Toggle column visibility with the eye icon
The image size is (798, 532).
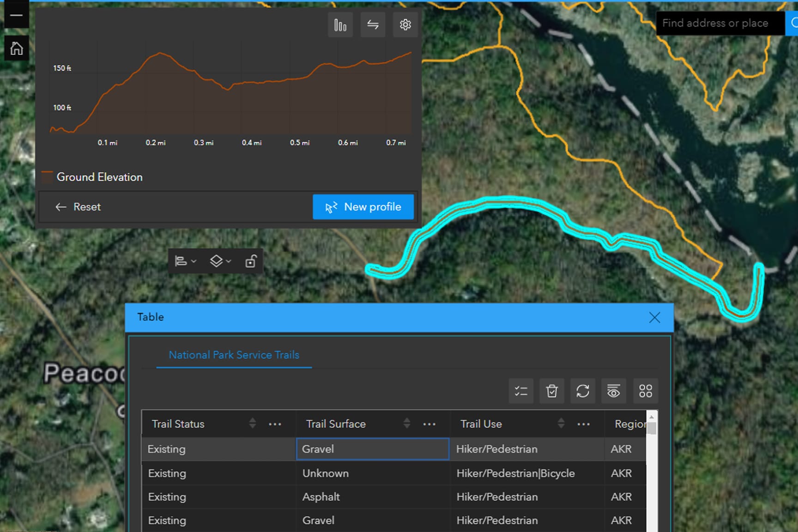pyautogui.click(x=613, y=391)
